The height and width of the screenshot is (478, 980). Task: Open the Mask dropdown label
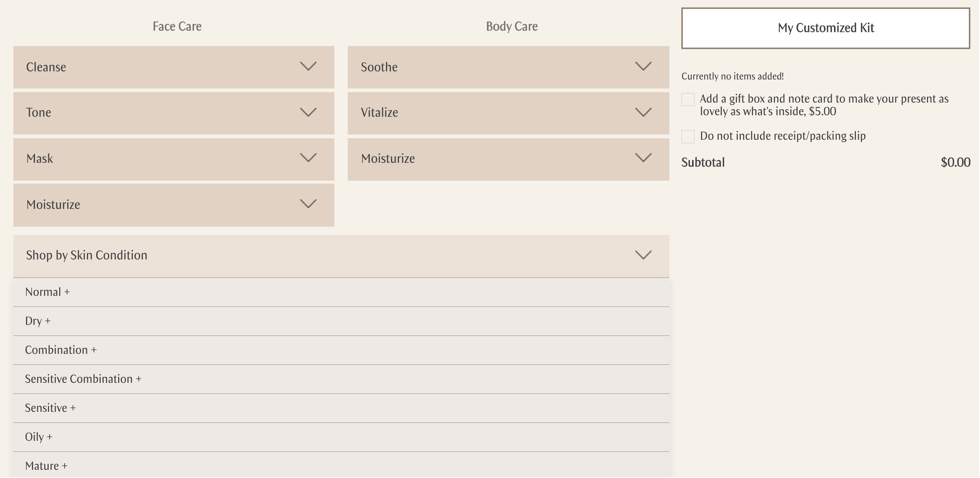[x=40, y=158]
